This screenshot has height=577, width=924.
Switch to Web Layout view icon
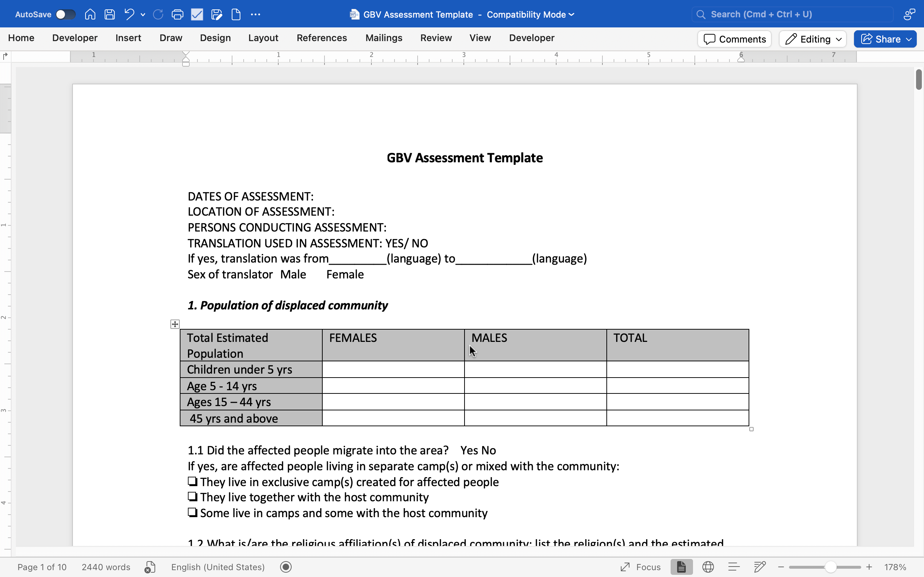[x=708, y=567]
